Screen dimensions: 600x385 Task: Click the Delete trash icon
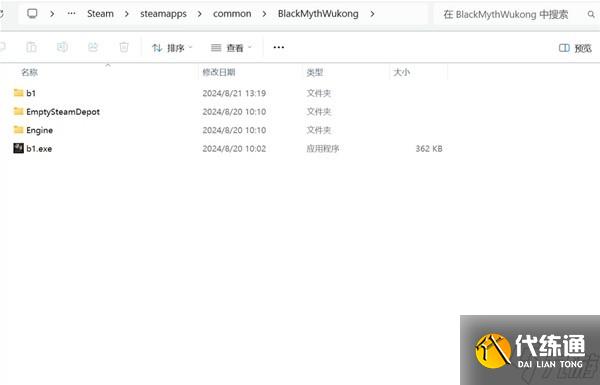click(x=124, y=47)
